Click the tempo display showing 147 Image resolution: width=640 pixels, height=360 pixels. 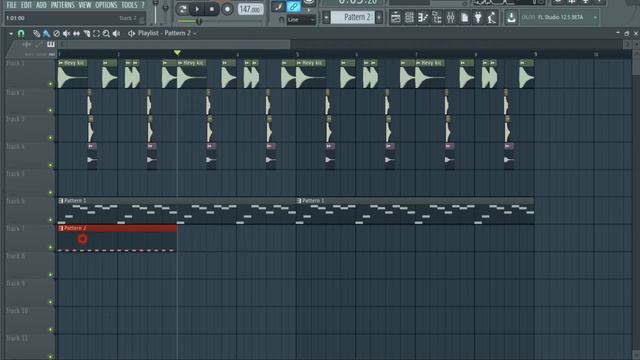pos(250,9)
